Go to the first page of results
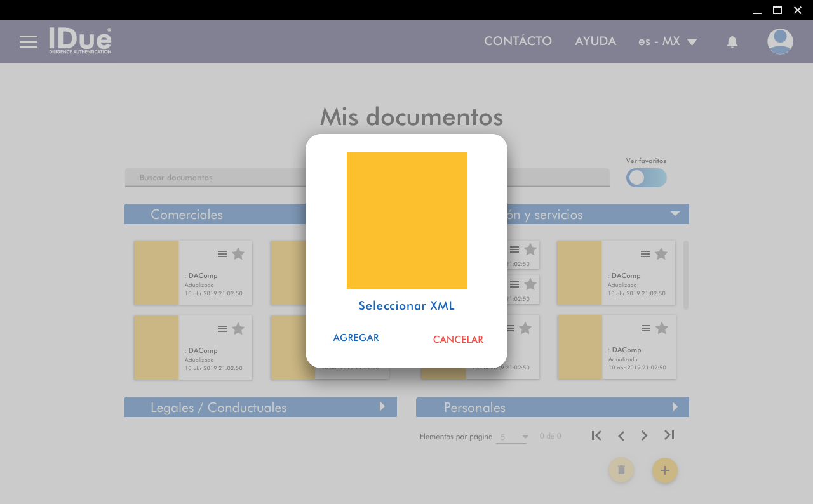813x504 pixels. pos(596,435)
